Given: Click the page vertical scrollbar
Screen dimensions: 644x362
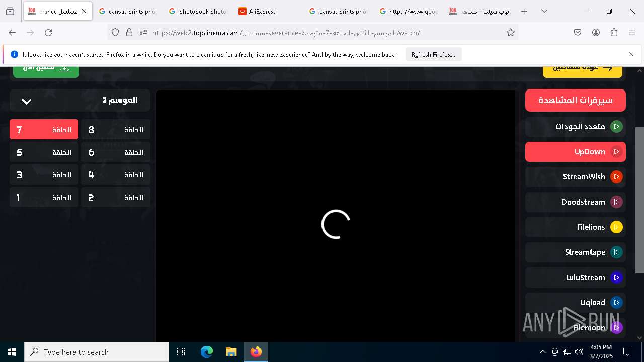Looking at the screenshot, I should pos(639,200).
